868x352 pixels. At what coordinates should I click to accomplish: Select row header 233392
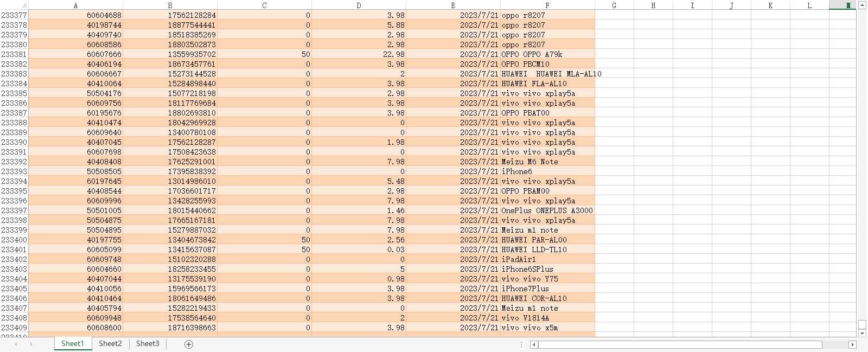point(14,162)
